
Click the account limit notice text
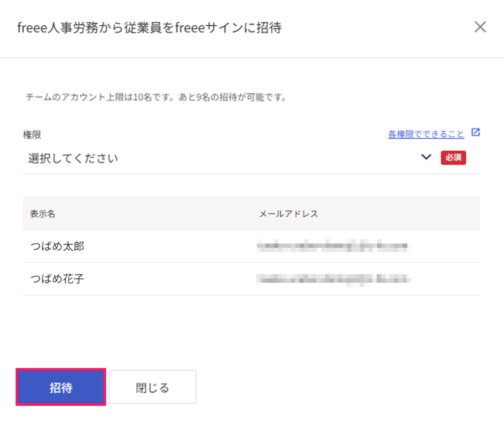pyautogui.click(x=156, y=97)
